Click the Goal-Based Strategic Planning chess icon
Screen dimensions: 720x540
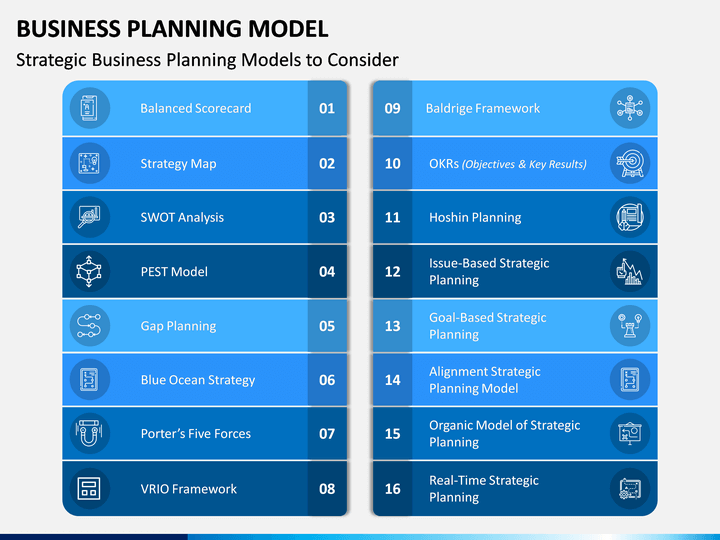[x=630, y=326]
